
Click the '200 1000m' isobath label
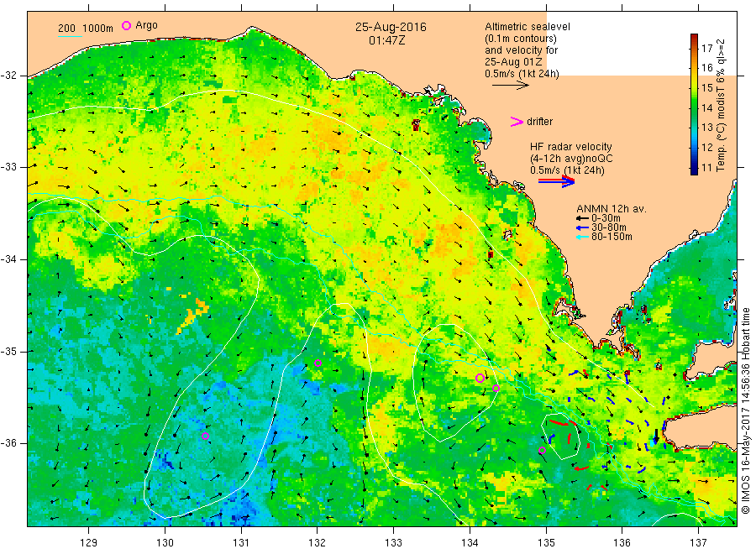[86, 29]
